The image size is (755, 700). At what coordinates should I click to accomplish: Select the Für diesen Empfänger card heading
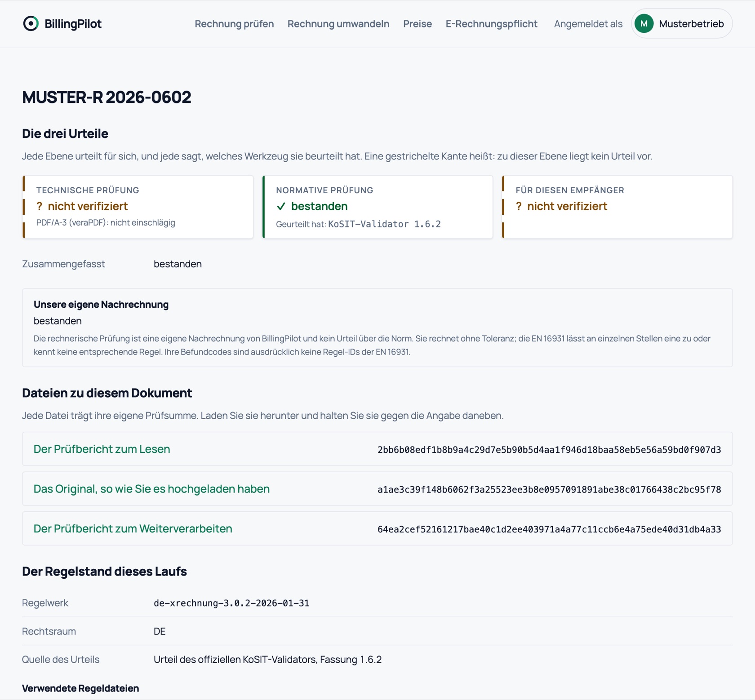(x=570, y=190)
